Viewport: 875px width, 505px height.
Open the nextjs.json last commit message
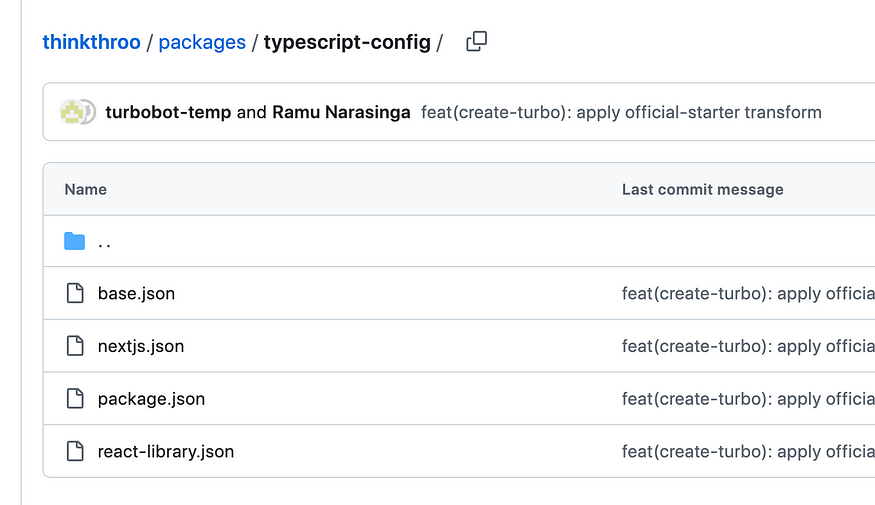point(748,346)
